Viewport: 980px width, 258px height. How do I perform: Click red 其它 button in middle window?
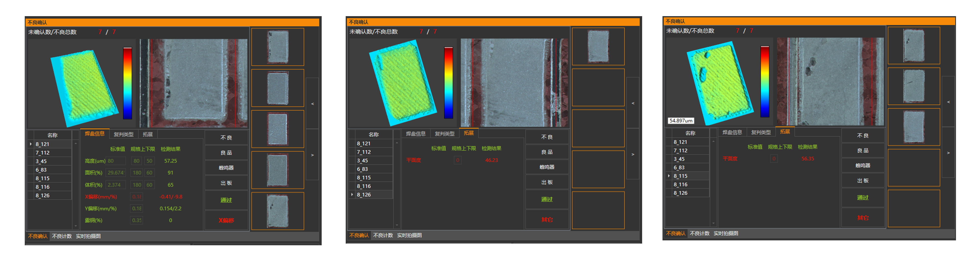point(547,220)
